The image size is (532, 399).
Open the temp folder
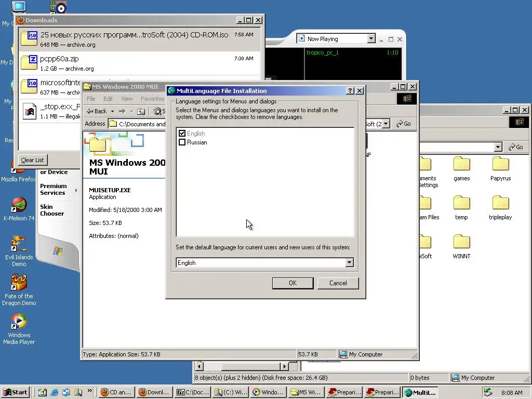(461, 208)
